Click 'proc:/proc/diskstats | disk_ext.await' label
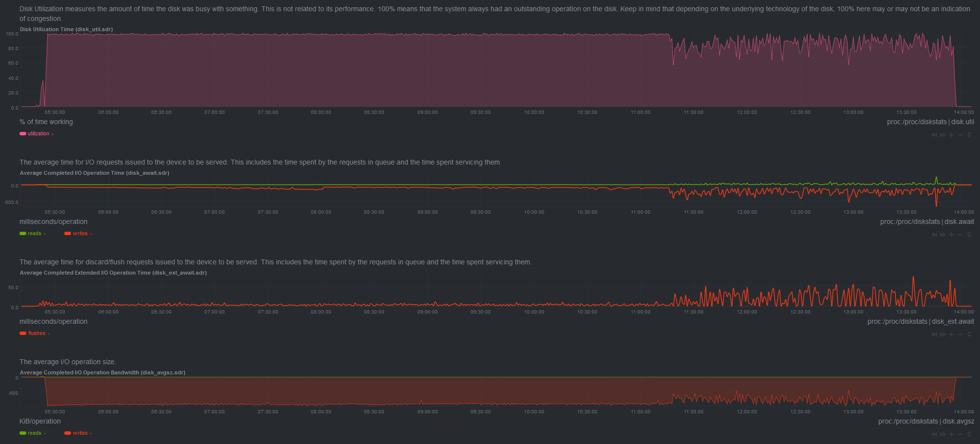The height and width of the screenshot is (444, 980). click(x=921, y=321)
